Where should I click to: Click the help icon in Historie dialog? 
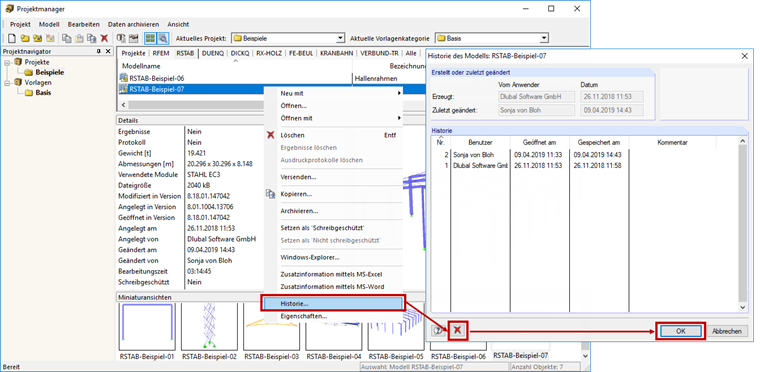(438, 331)
